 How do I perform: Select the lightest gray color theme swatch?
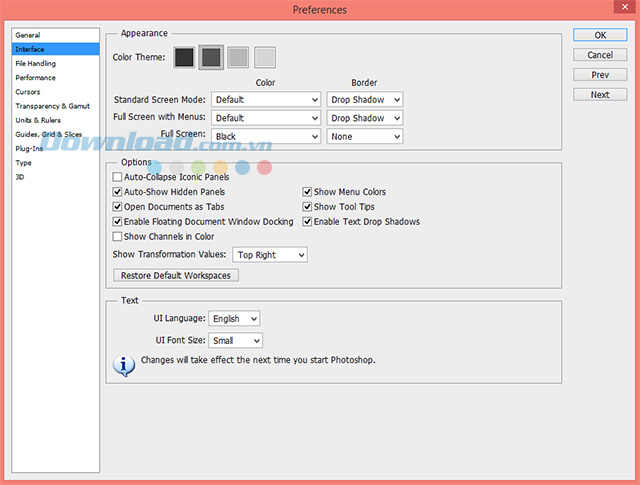click(x=265, y=57)
